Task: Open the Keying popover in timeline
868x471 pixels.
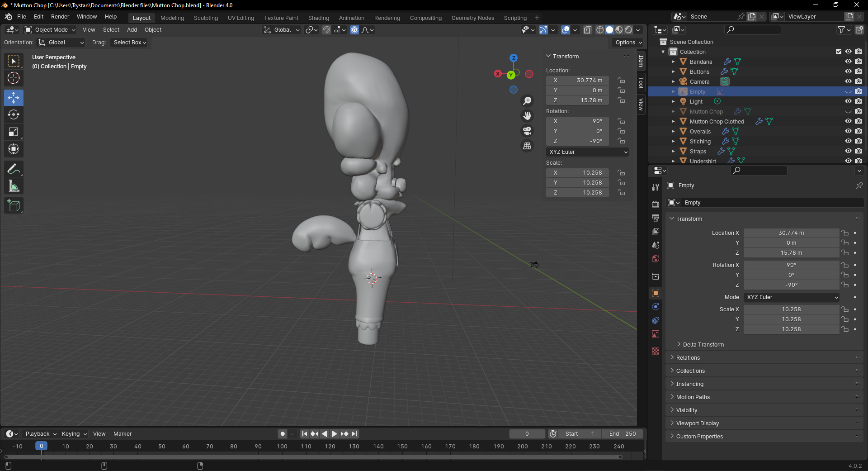Action: [74, 434]
